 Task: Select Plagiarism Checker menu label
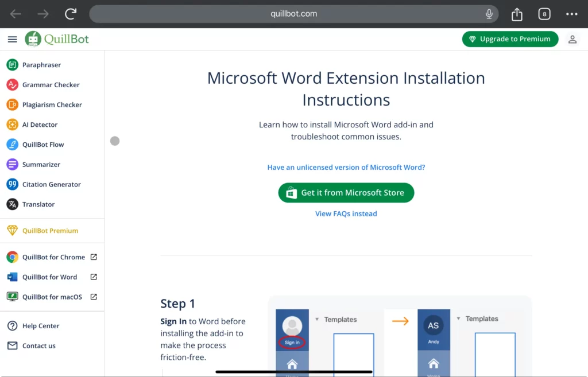[x=52, y=104]
